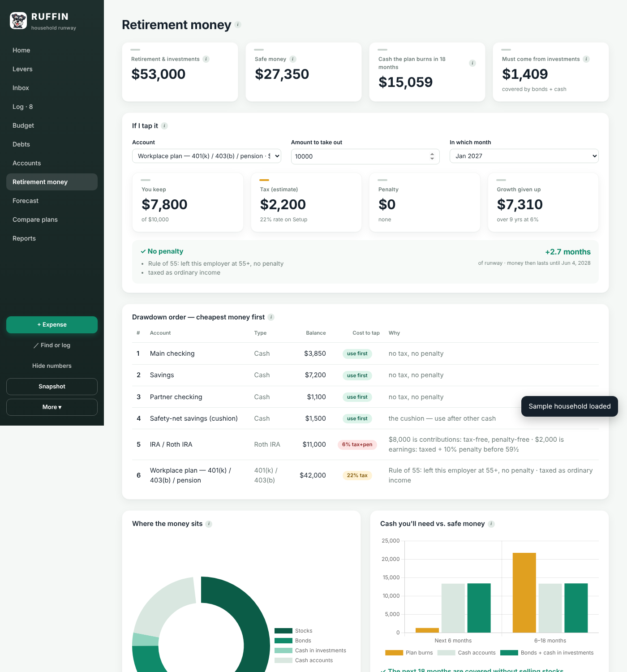Click the Snapshot button
Viewport: 627px width, 672px height.
52,387
